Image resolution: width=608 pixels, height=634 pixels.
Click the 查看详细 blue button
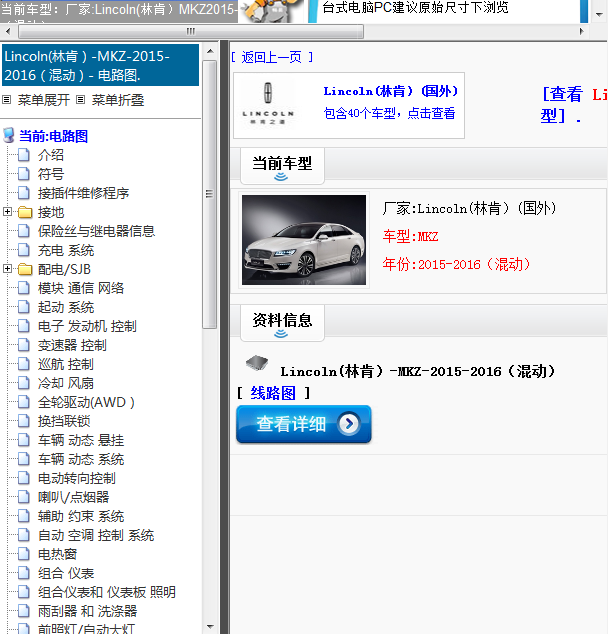click(x=304, y=424)
